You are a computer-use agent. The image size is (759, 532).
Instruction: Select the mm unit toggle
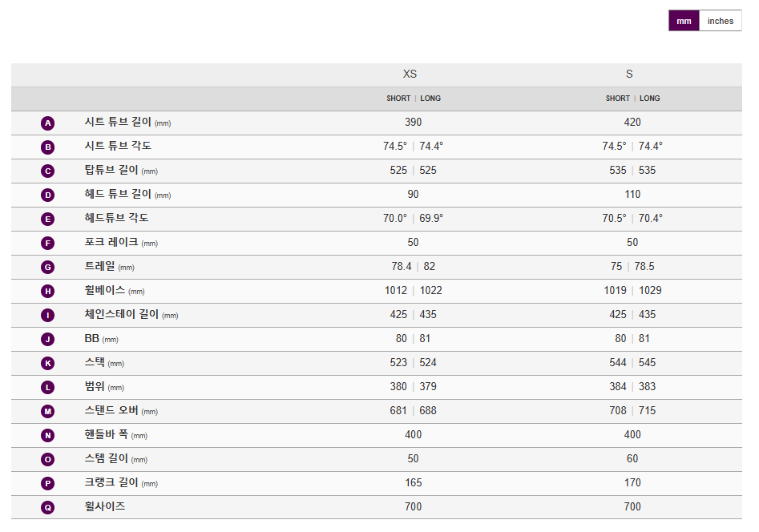coord(684,21)
